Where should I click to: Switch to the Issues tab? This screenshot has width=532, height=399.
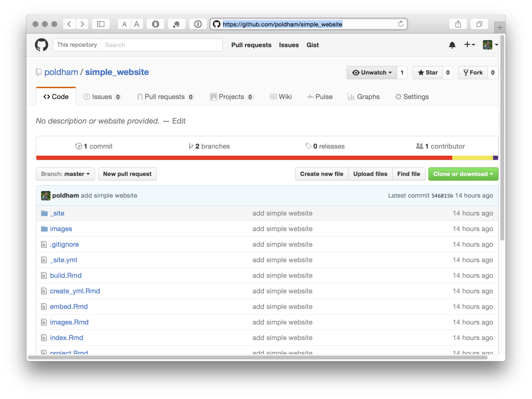point(102,97)
